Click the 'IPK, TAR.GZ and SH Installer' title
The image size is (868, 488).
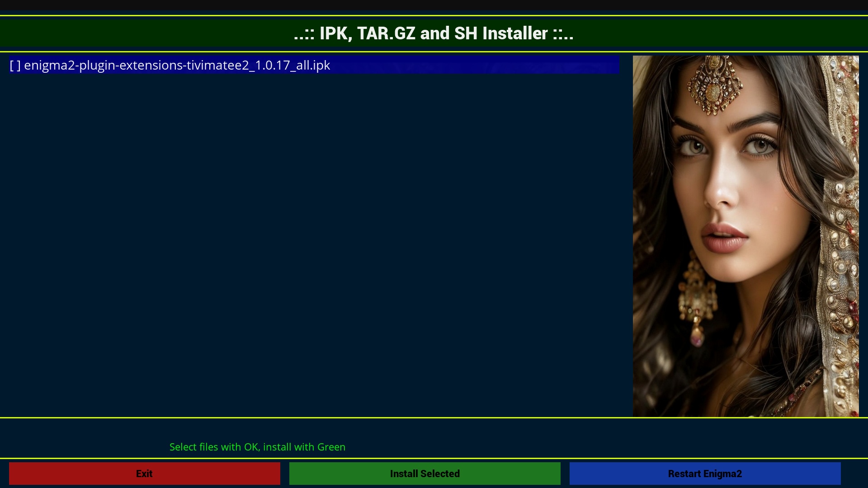click(434, 33)
